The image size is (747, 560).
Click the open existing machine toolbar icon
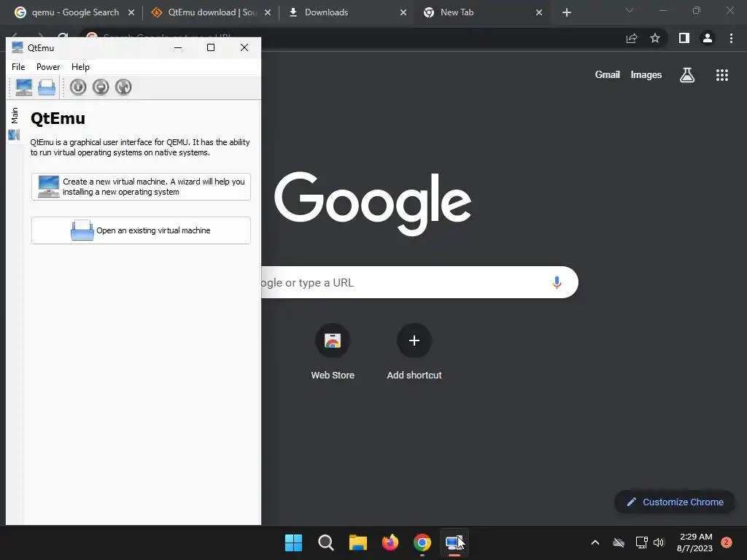(x=47, y=87)
